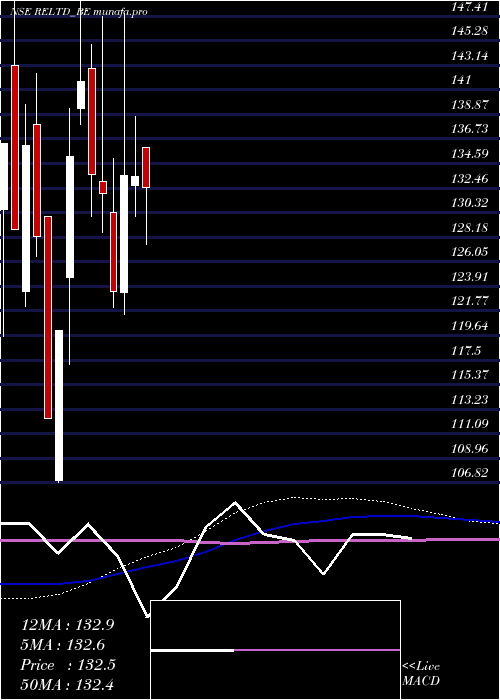Click the 123.91 price axis label
This screenshot has width=500, height=700.
[x=469, y=277]
